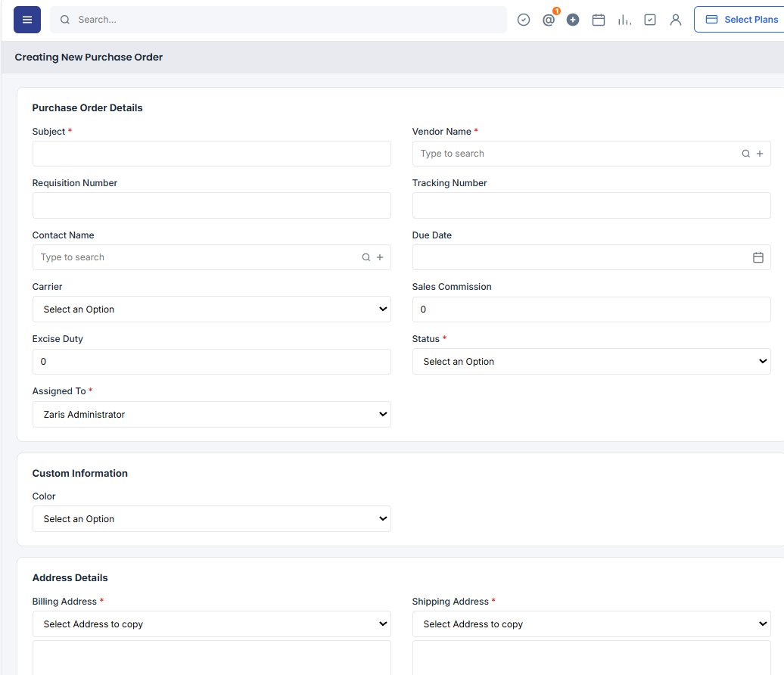Click into the Requisition Number field

[x=211, y=206]
